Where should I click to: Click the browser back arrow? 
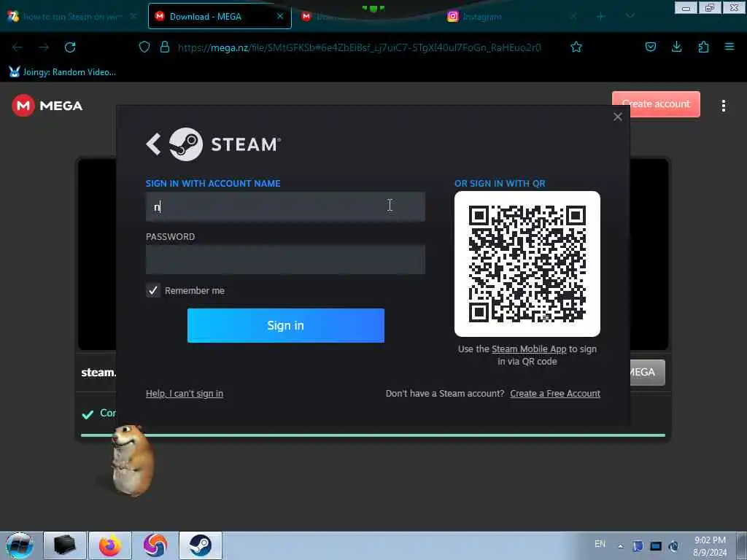(18, 47)
